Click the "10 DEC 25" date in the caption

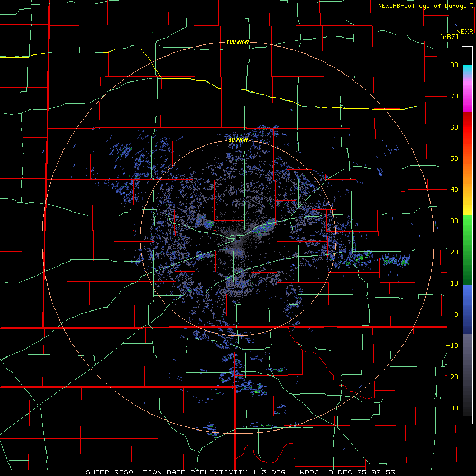(x=346, y=472)
